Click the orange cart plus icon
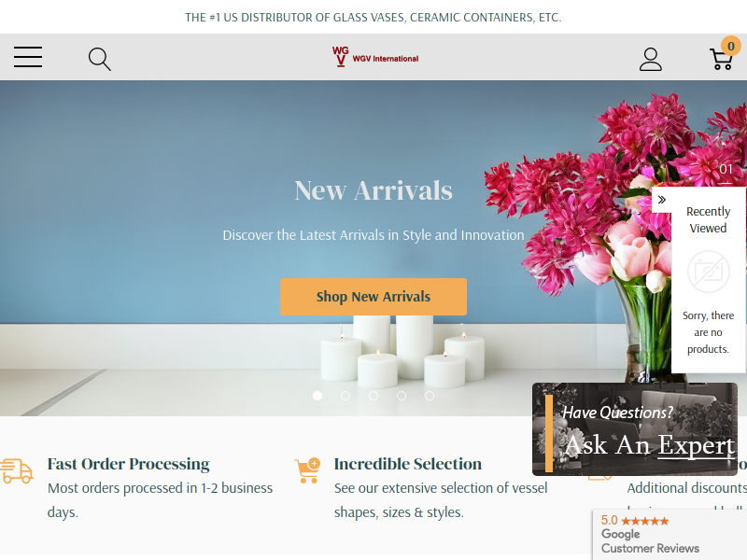This screenshot has width=747, height=560. pos(307,470)
